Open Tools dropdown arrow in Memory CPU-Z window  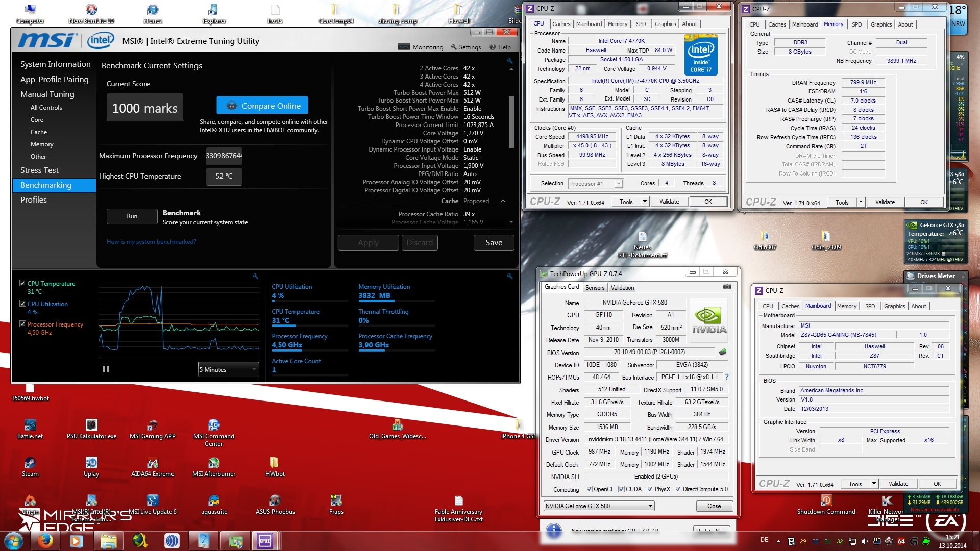click(861, 202)
